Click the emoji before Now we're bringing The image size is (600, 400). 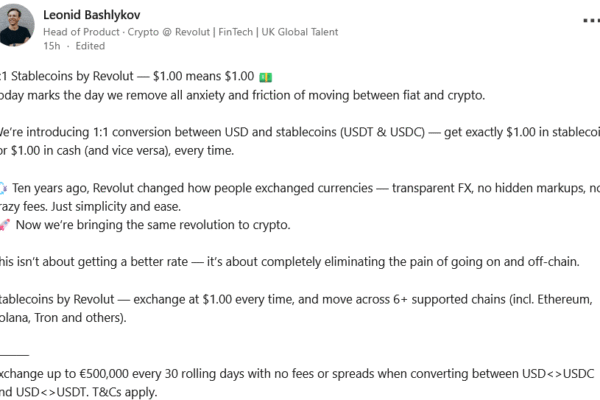[x=3, y=225]
